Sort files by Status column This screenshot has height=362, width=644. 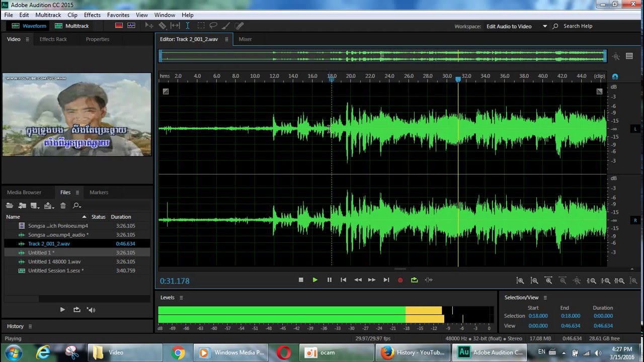click(98, 217)
